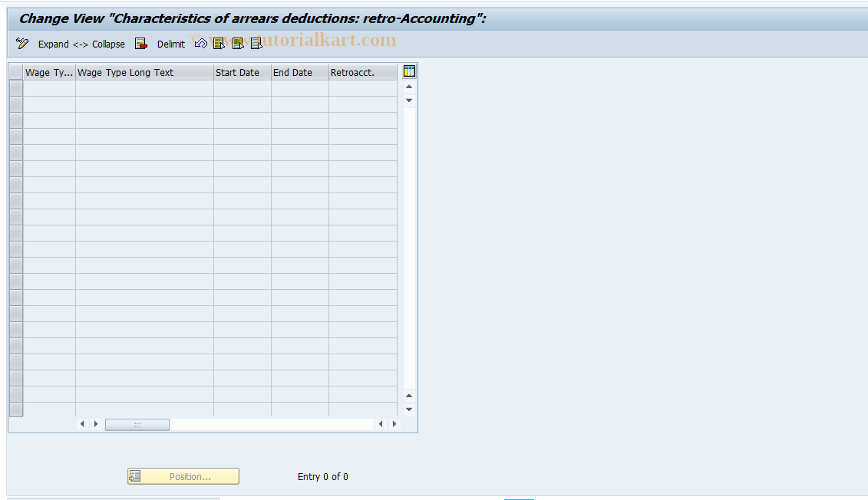Click the select-all corner cell of table
The image size is (868, 500).
coord(16,72)
